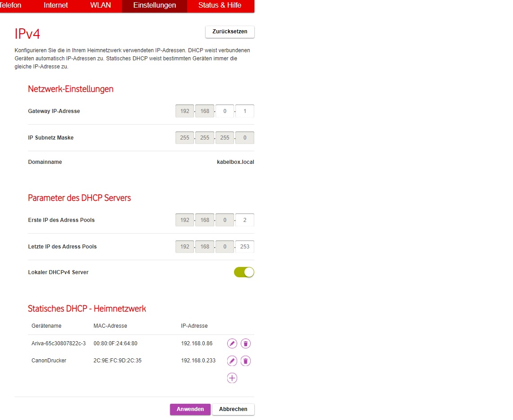The height and width of the screenshot is (420, 513).
Task: Click the Netzwerk-Einstellungen heading
Action: [x=71, y=89]
